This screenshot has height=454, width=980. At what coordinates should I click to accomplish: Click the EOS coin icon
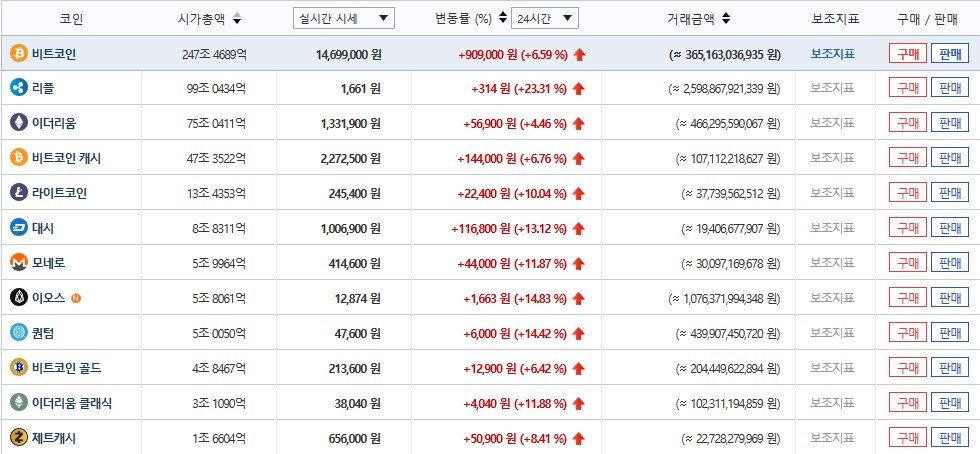pos(18,297)
